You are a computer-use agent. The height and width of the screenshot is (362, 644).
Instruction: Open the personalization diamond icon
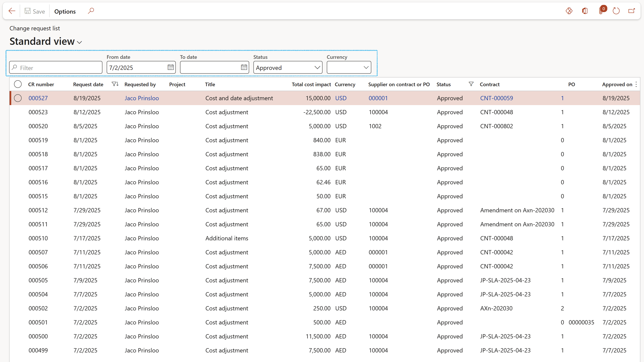point(569,11)
